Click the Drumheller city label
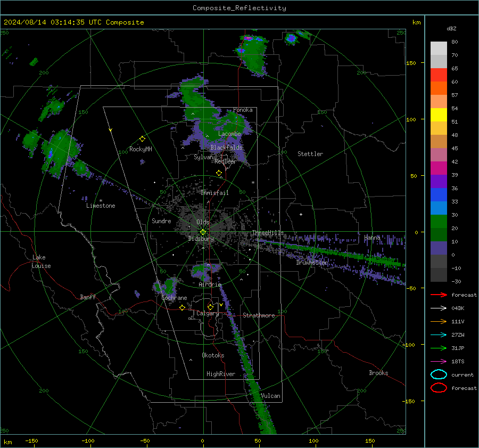 pyautogui.click(x=312, y=263)
